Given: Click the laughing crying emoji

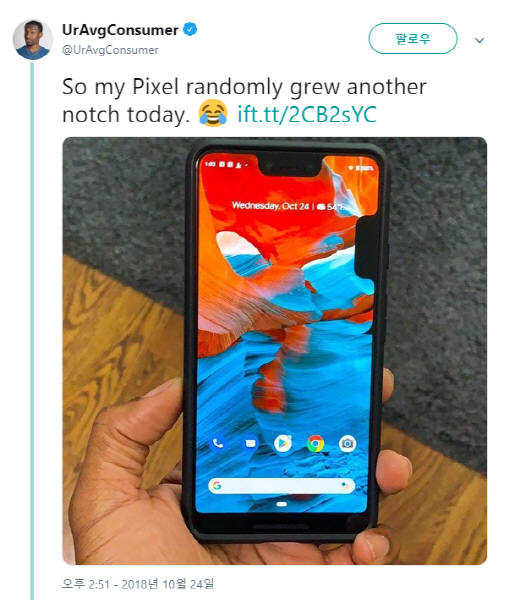Looking at the screenshot, I should point(213,113).
